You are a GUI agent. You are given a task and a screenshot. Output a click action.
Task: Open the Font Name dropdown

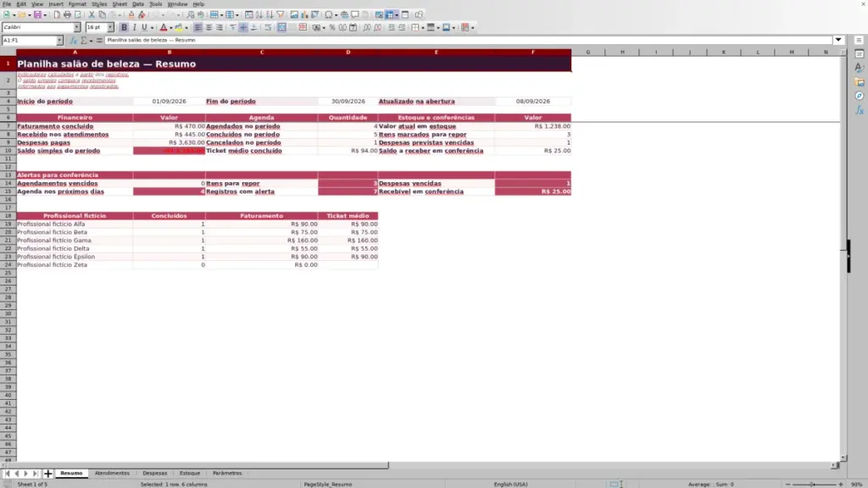click(x=77, y=28)
